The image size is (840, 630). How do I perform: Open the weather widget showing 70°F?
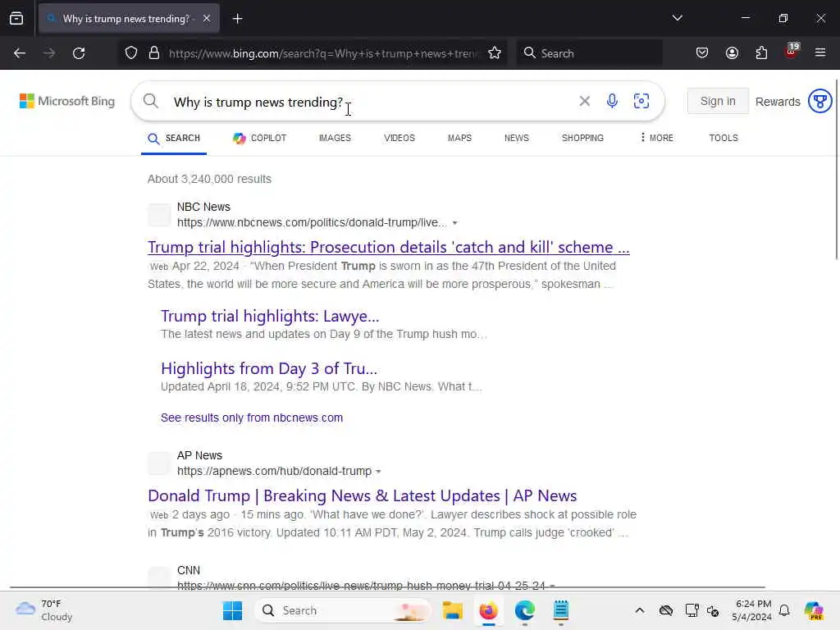click(x=44, y=610)
